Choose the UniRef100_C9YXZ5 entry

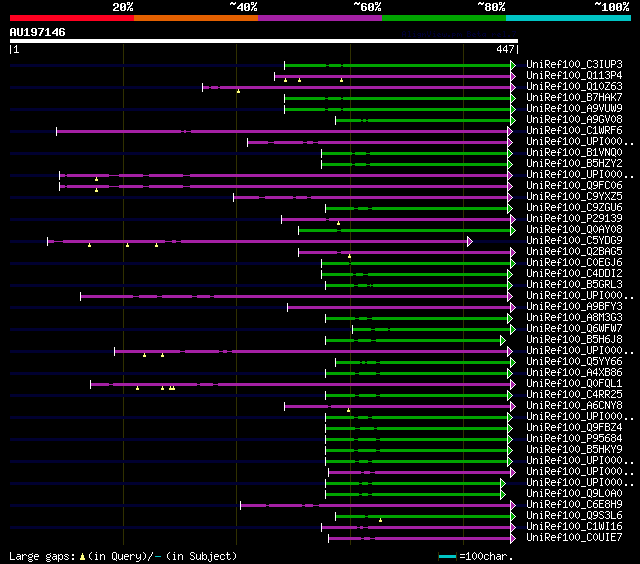[x=574, y=197]
